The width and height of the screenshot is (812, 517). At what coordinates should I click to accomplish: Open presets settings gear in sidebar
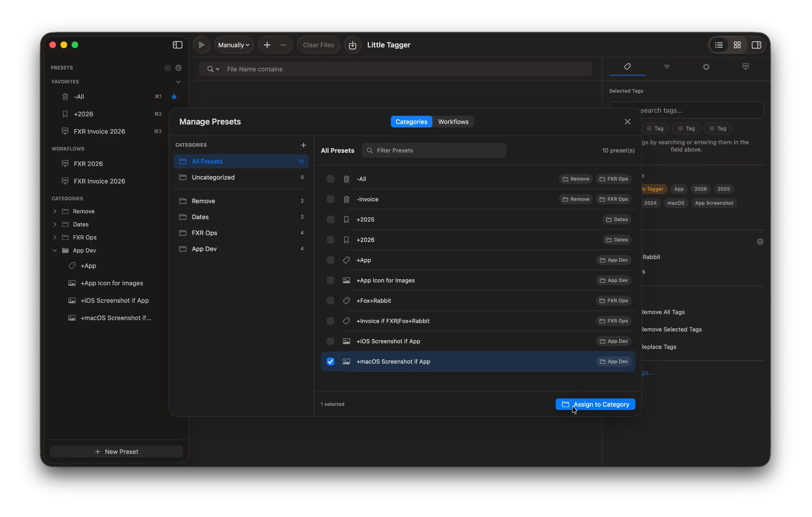179,68
